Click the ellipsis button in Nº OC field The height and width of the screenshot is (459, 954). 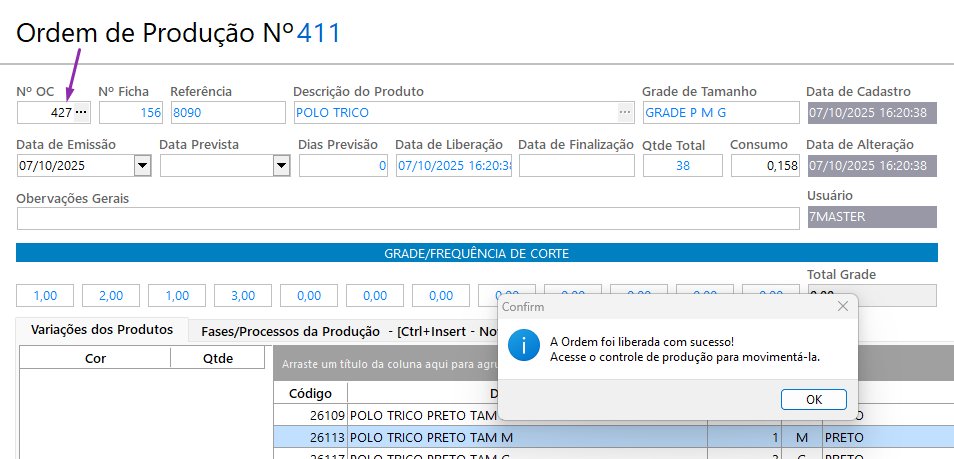coord(82,113)
